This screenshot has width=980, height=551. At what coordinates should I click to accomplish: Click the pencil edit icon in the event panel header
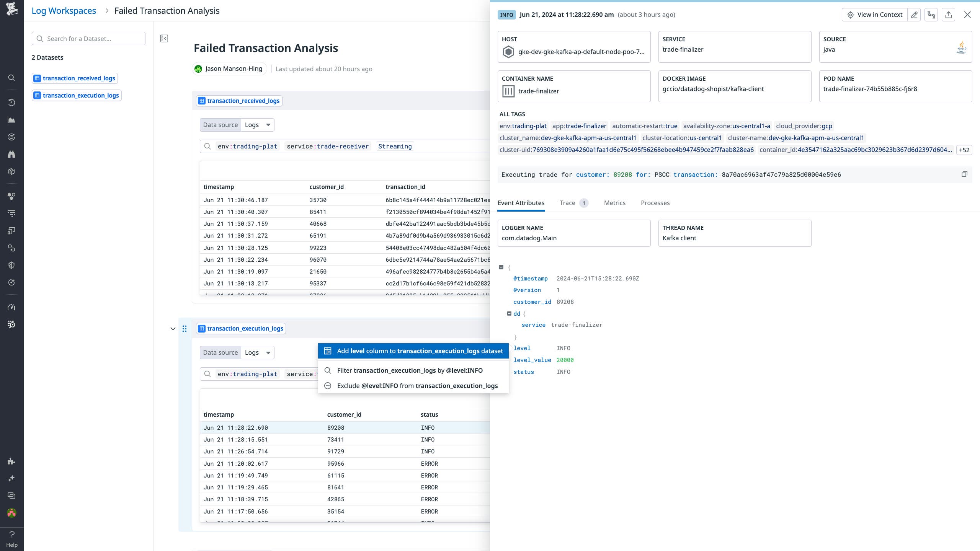[x=914, y=15]
